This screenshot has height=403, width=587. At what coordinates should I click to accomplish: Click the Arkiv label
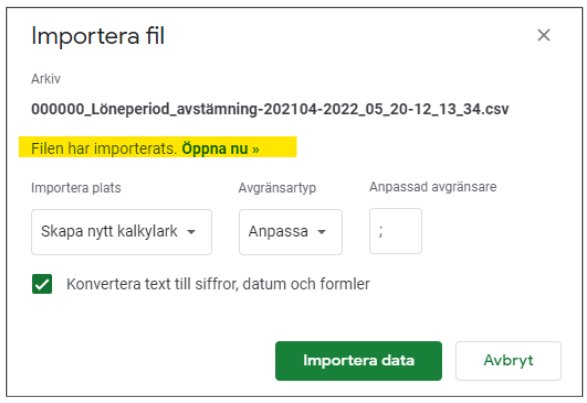pos(46,79)
